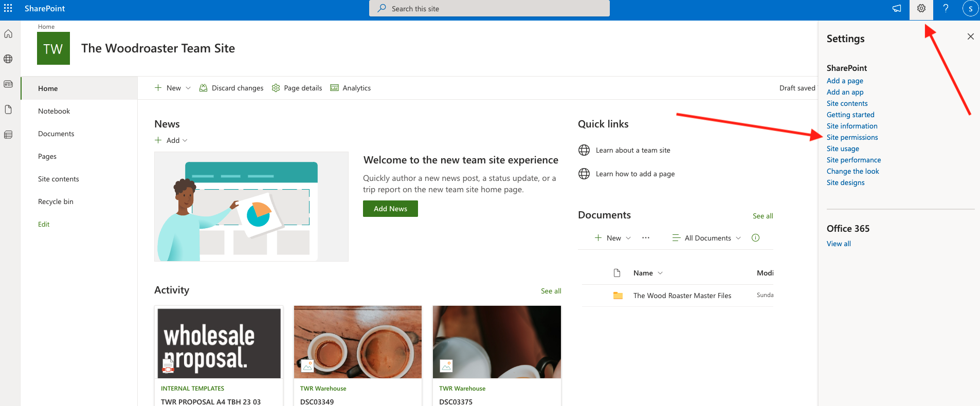Open the news icon in left rail
Image resolution: width=980 pixels, height=406 pixels.
8,84
